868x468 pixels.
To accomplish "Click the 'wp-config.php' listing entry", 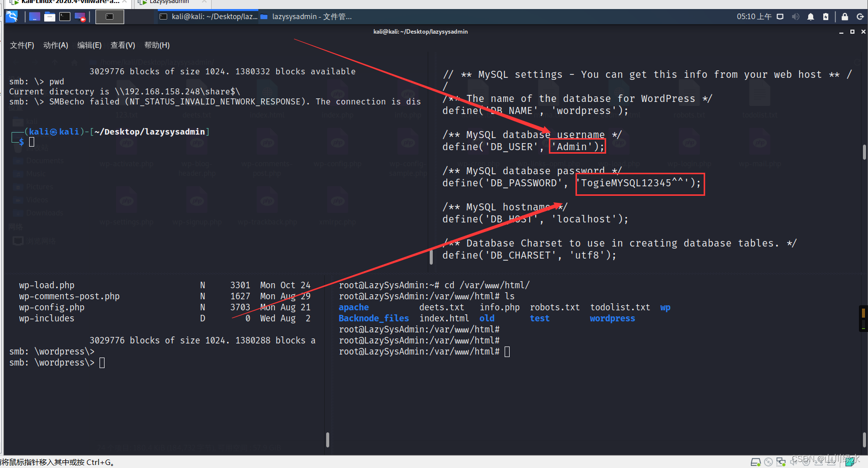I will tap(52, 307).
